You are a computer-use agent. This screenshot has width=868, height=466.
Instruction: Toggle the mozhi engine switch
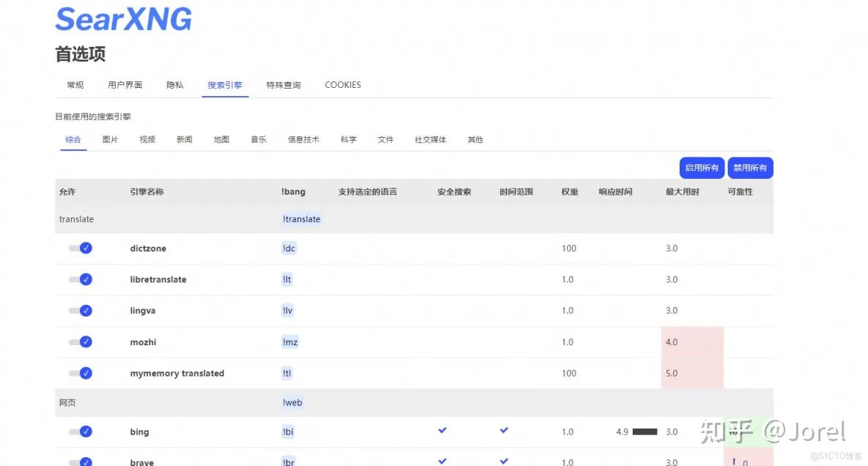pyautogui.click(x=80, y=341)
